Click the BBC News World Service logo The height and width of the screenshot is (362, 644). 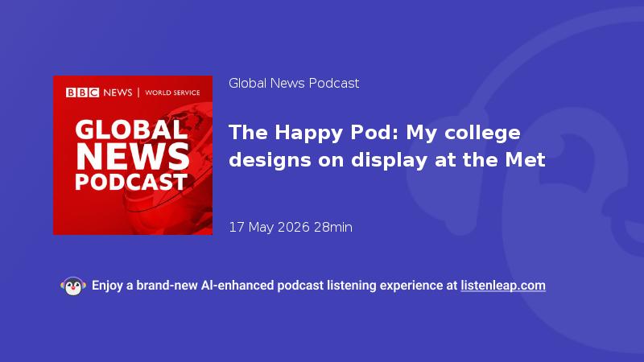(x=133, y=93)
